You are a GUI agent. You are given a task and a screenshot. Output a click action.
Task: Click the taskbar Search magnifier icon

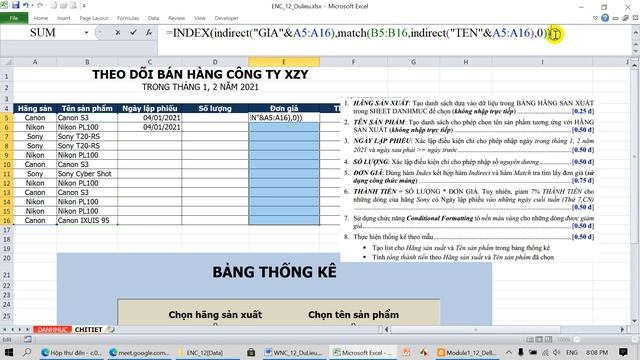[27, 352]
